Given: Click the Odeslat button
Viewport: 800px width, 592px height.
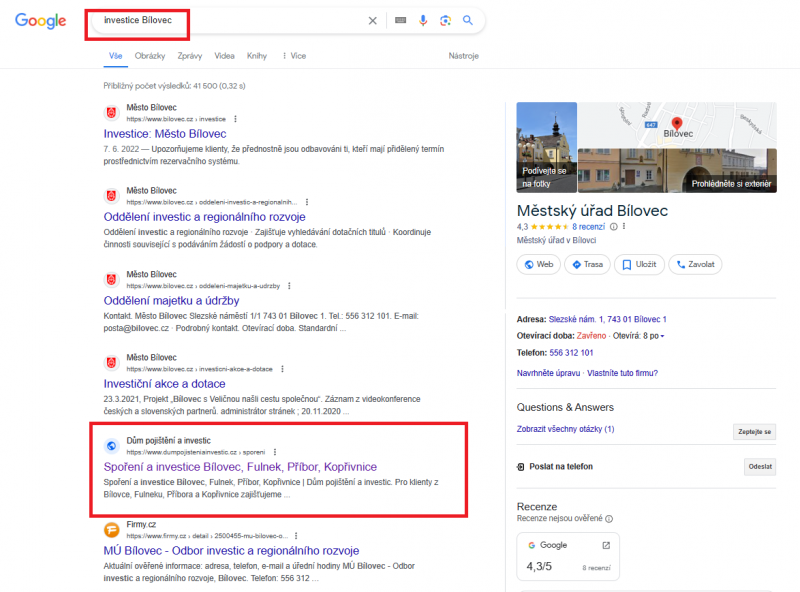Looking at the screenshot, I should point(760,466).
